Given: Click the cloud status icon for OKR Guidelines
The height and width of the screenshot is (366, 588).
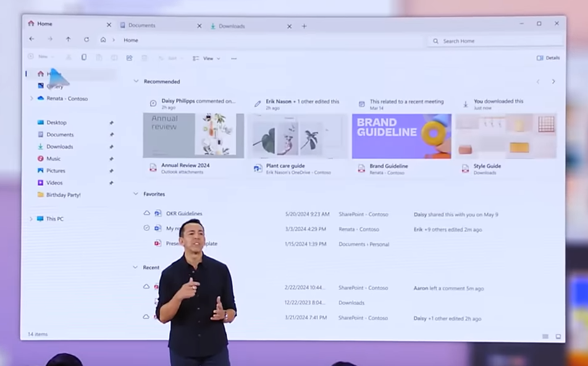Looking at the screenshot, I should 146,213.
